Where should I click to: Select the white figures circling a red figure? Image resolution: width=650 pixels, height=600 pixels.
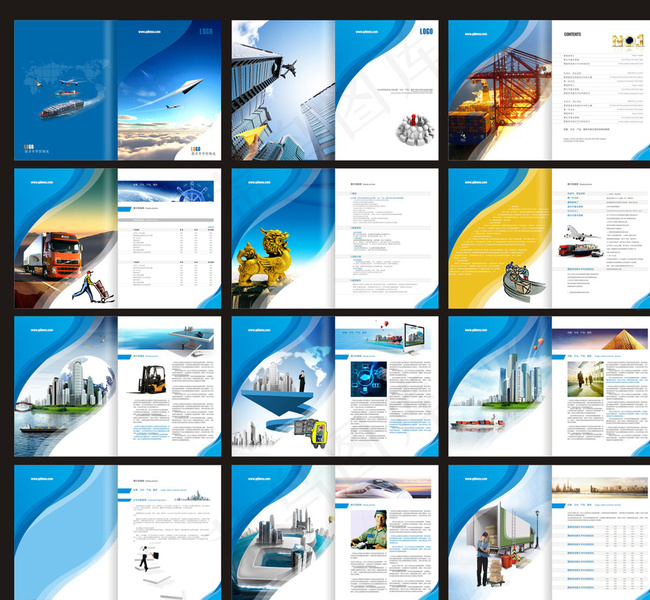(415, 129)
